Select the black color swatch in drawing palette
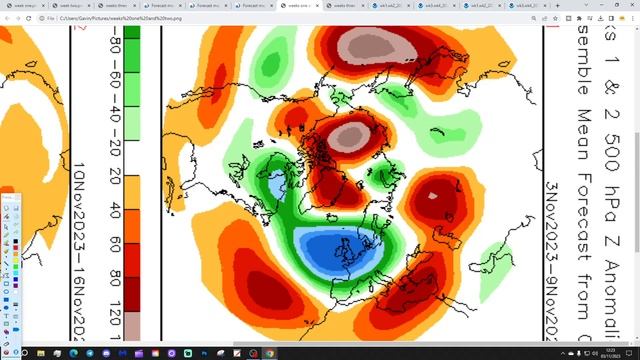 [16, 241]
